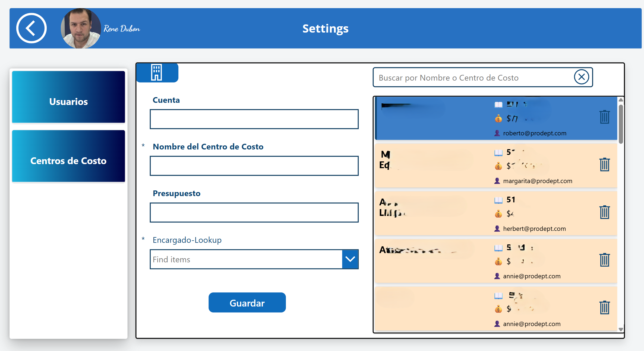The image size is (644, 351).
Task: Delete the herbert@prodept.com cost center
Action: 604,212
